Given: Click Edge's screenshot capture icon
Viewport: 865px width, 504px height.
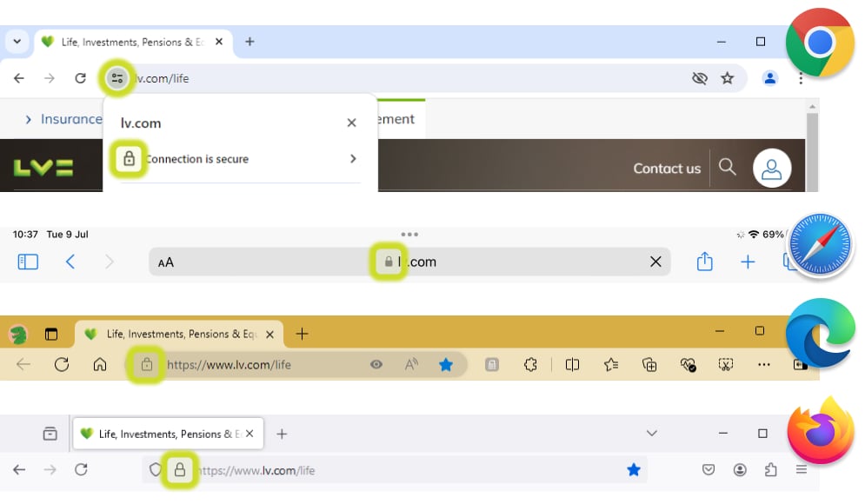Looking at the screenshot, I should coord(725,364).
